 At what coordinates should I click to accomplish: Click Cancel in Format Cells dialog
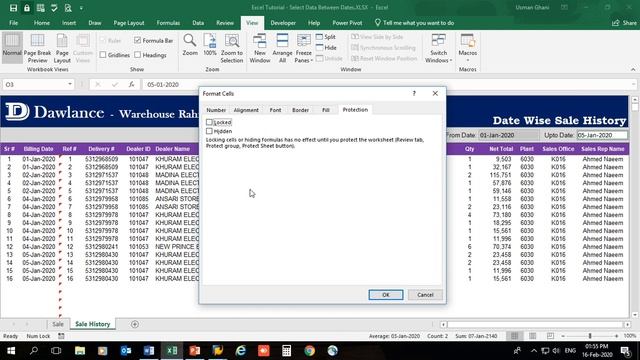(425, 295)
